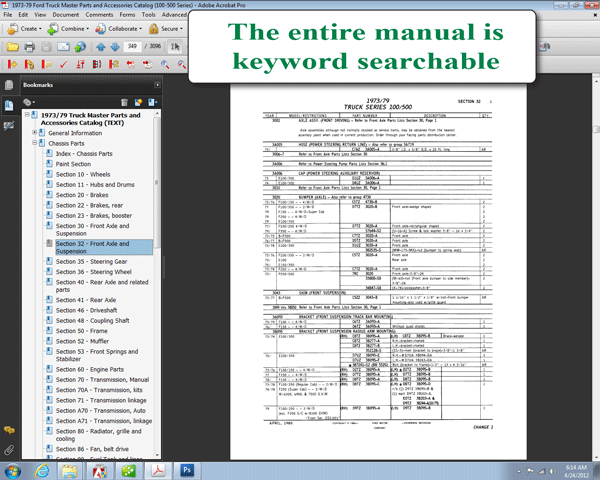Open the Tools menu
Viewport: 600px width, 480px height.
click(148, 15)
